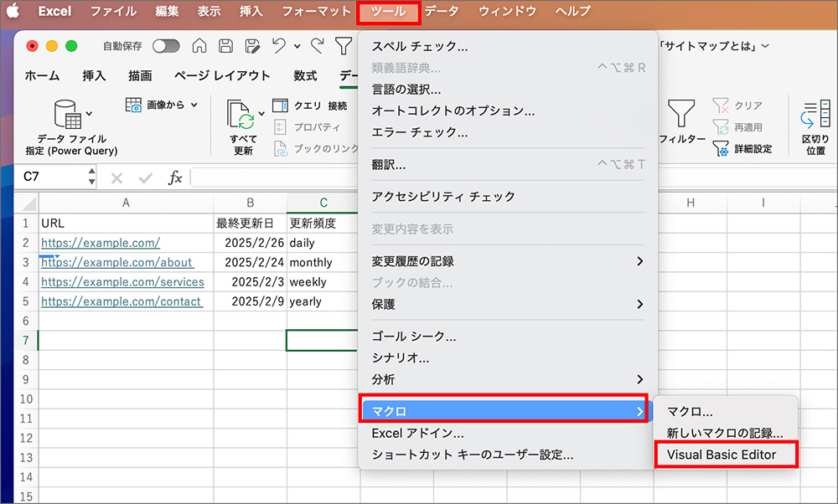Select row 7 header

coord(26,341)
